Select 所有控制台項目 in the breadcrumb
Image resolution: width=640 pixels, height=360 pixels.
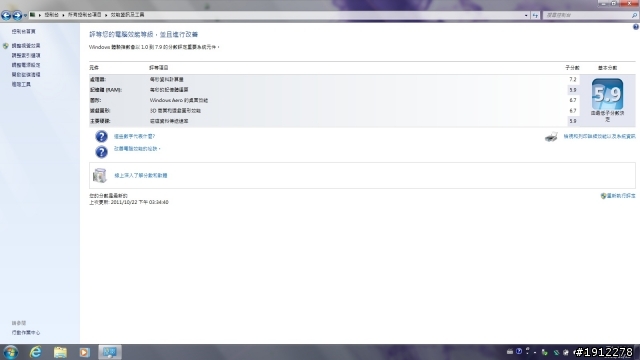[x=84, y=15]
